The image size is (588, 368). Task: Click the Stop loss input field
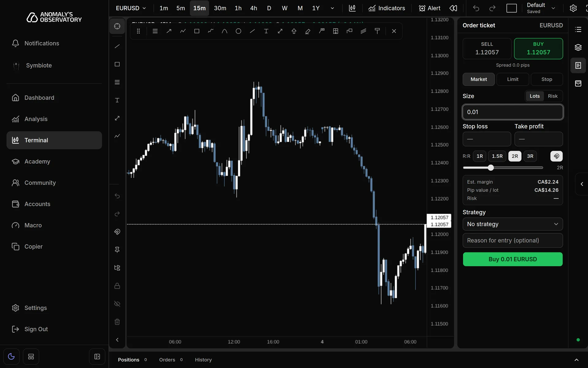(x=487, y=139)
